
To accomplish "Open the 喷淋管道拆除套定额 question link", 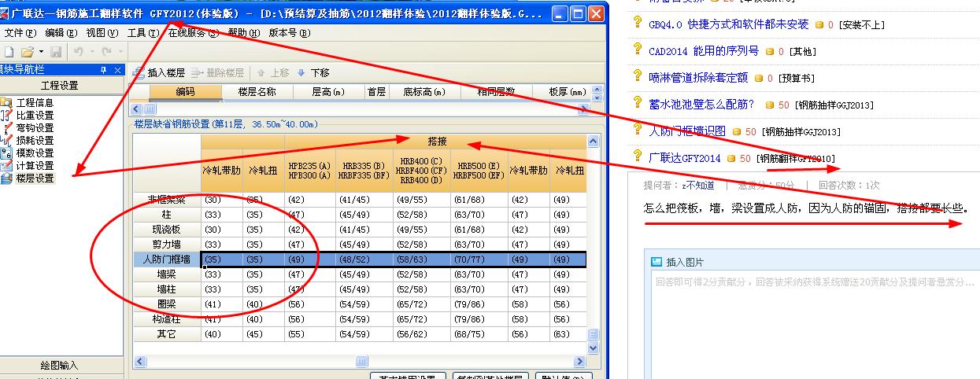I will 698,77.
